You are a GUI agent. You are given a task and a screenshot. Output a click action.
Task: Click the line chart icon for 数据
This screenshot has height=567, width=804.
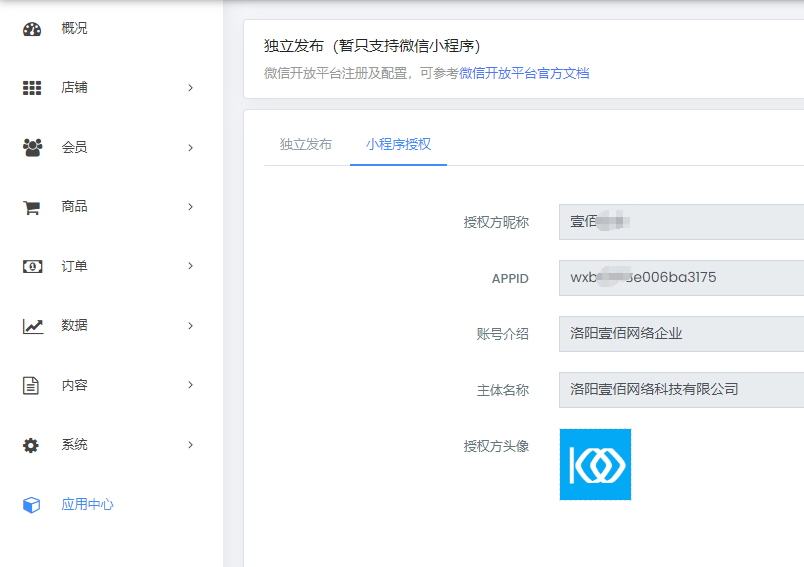[x=32, y=326]
